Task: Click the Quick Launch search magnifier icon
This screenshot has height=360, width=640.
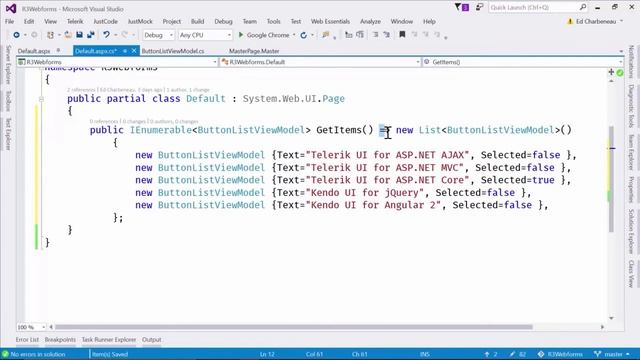Action: [583, 7]
